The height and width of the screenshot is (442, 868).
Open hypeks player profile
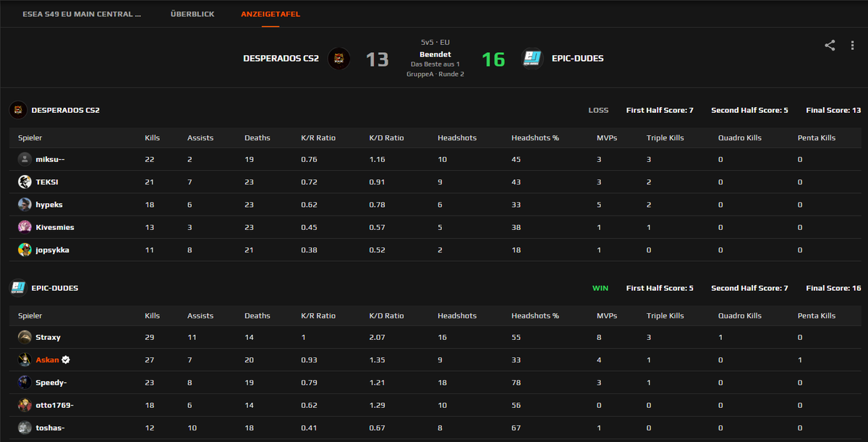[x=49, y=205]
